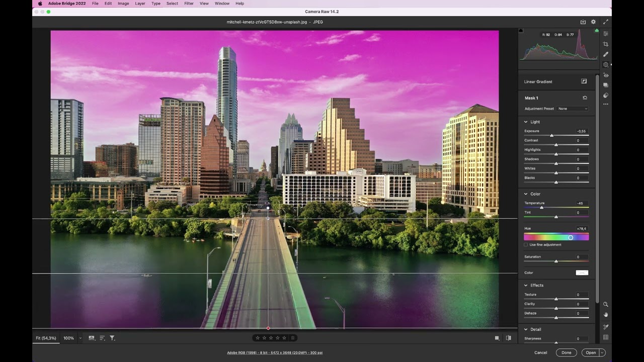Open the Red Eye removal tool

[x=605, y=75]
